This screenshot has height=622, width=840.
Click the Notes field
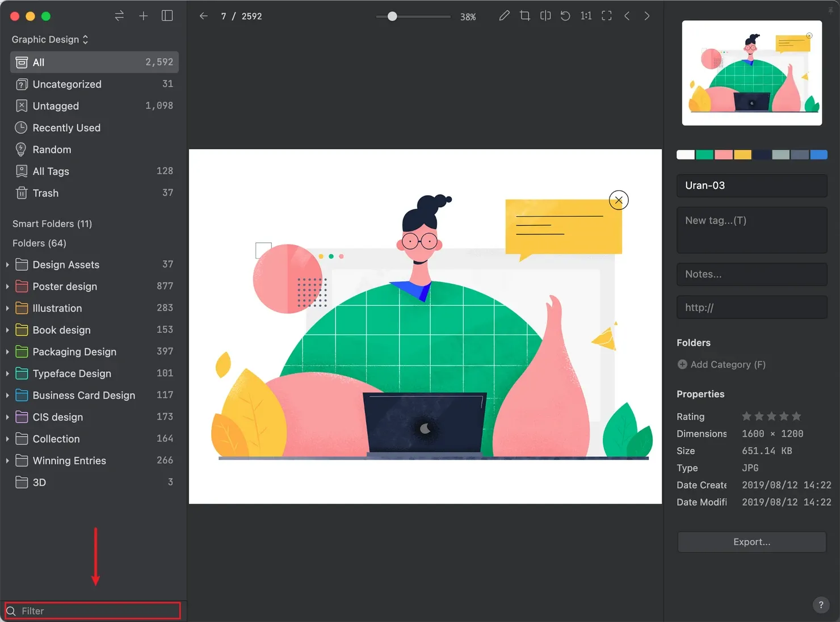[x=751, y=274]
